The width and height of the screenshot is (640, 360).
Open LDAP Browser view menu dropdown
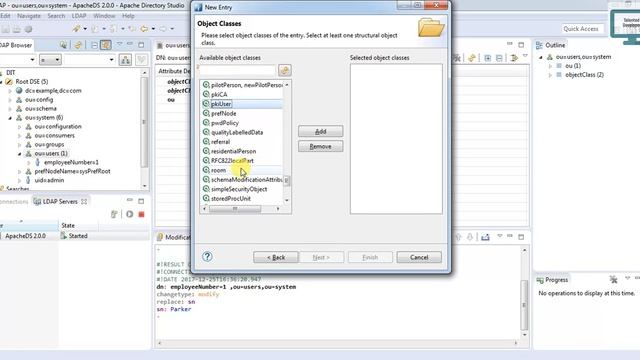pos(119,44)
